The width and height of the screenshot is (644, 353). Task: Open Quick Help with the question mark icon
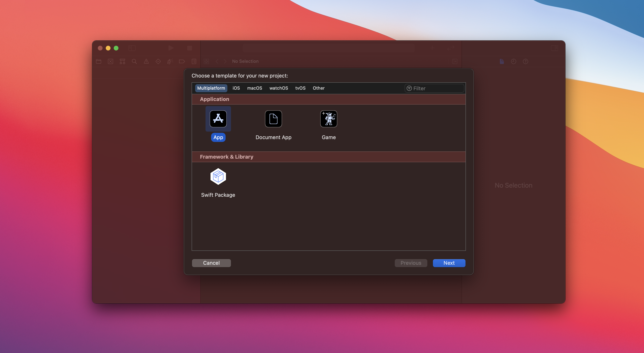tap(526, 61)
